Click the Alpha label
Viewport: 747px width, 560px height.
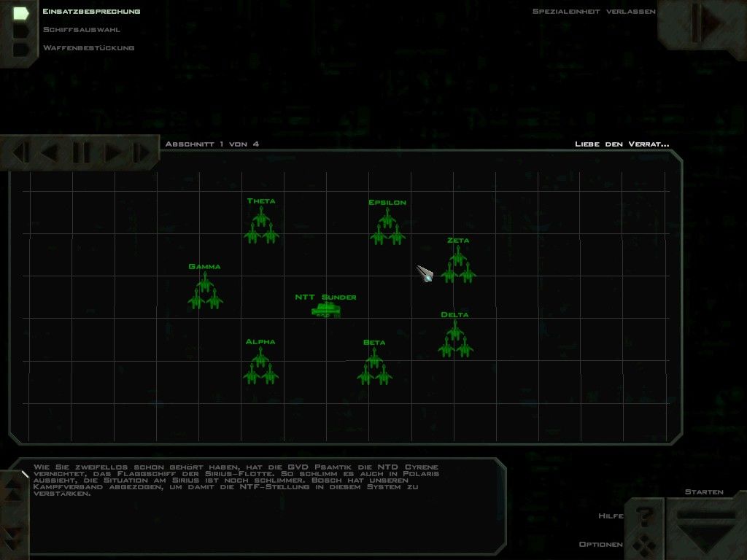(260, 342)
